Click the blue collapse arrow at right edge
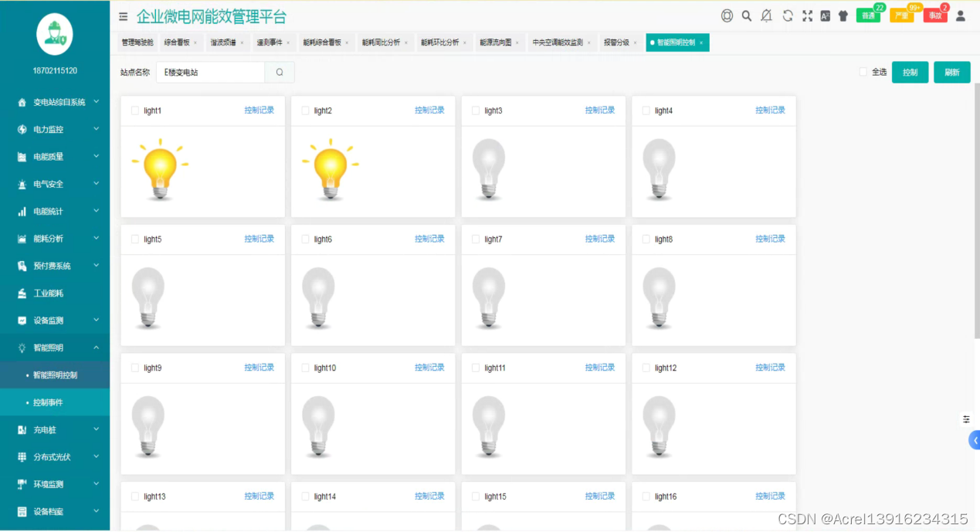The height and width of the screenshot is (532, 980). coord(975,440)
